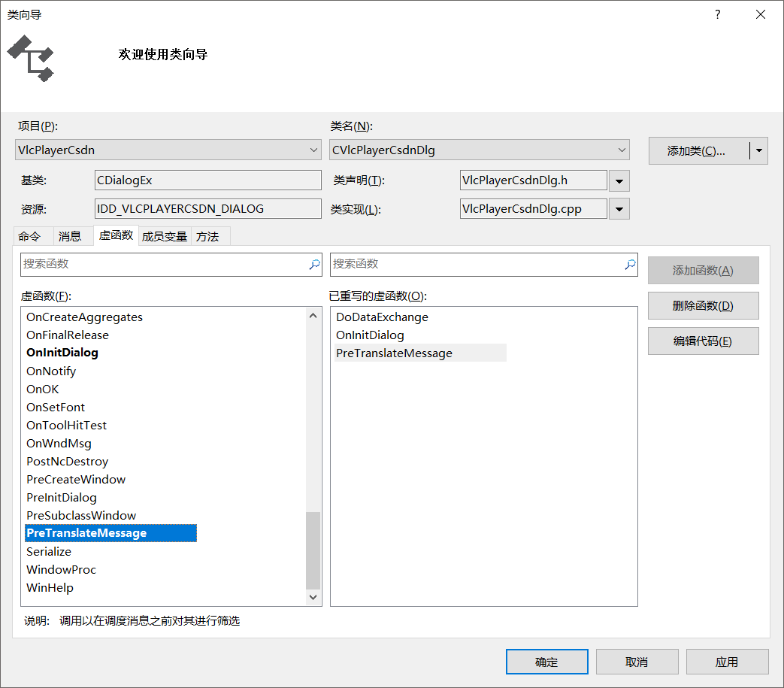Select PreTranslateMessage in overridden functions list
The height and width of the screenshot is (688, 784).
pos(420,353)
